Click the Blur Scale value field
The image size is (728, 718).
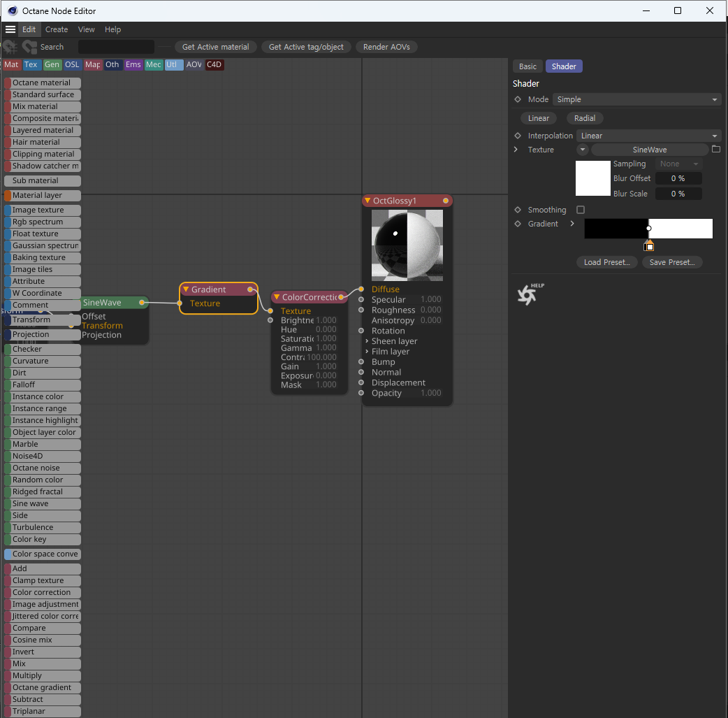pos(678,194)
